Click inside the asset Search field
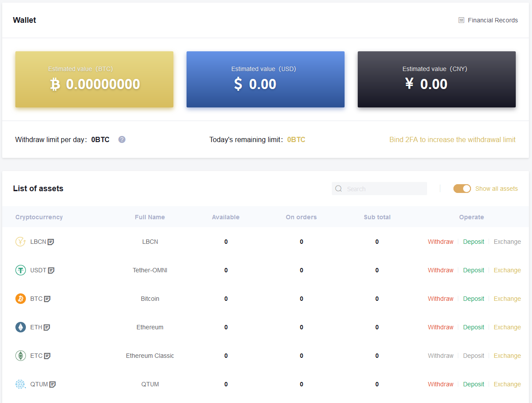This screenshot has width=532, height=403. pos(384,189)
